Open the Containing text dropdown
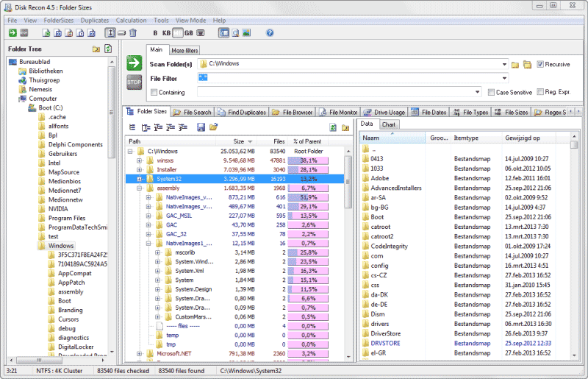588x379 pixels. (x=477, y=92)
